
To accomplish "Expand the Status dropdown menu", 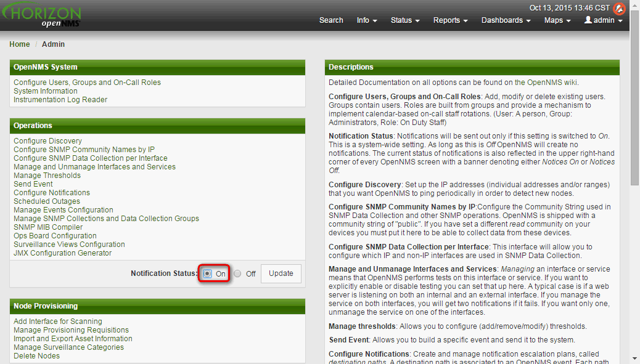I will click(405, 20).
